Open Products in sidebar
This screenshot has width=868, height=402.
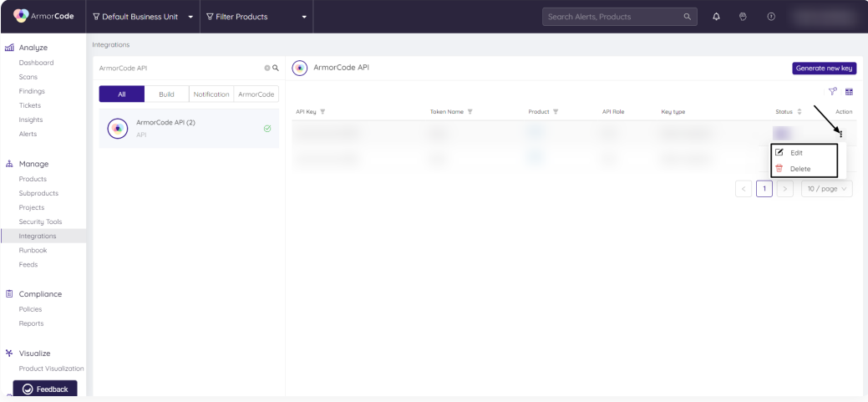(33, 179)
